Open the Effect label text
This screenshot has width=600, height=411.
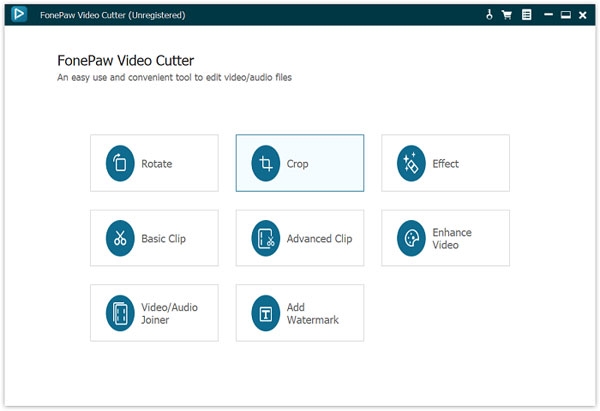(445, 164)
